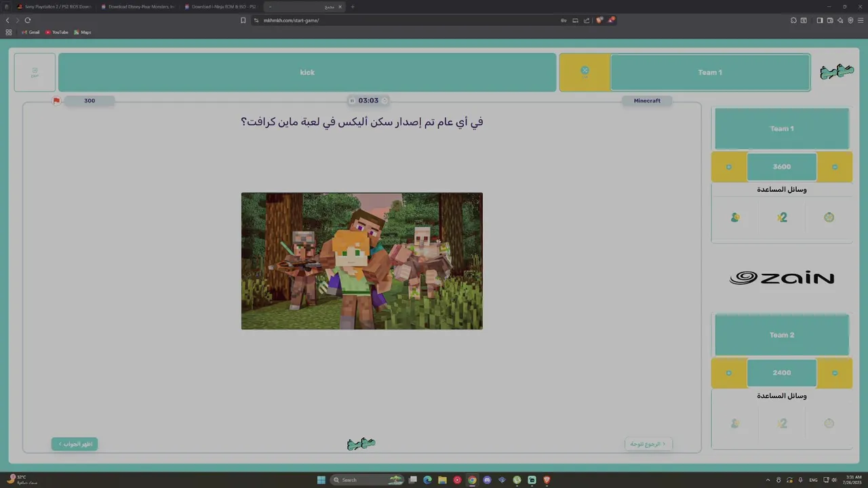Use Team 2's call a friend helper icon
Image resolution: width=868 pixels, height=488 pixels.
click(x=735, y=424)
